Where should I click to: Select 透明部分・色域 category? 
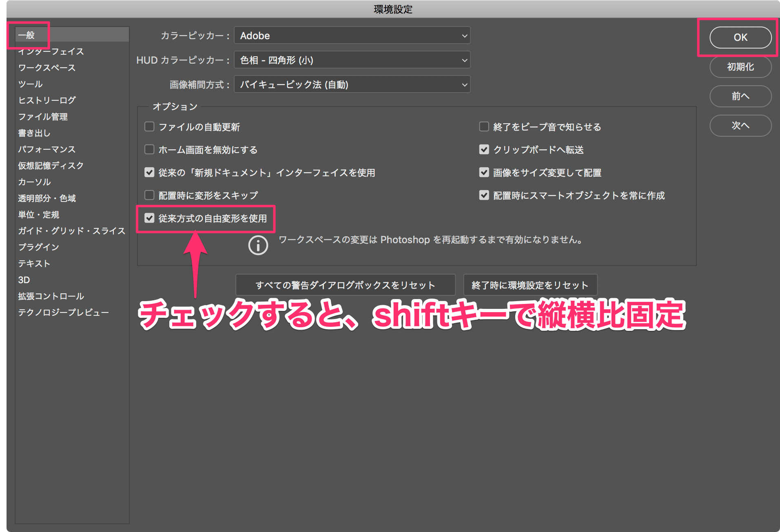click(x=72, y=198)
